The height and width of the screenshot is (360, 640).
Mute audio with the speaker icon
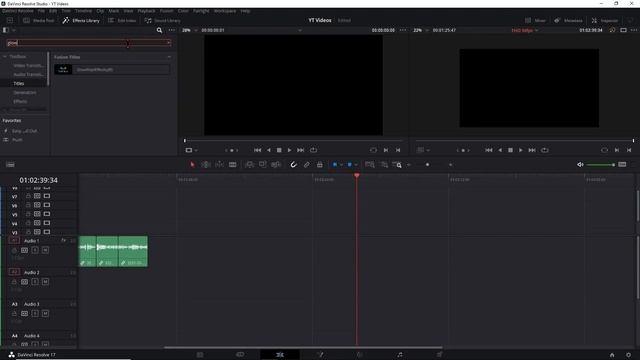pos(580,164)
